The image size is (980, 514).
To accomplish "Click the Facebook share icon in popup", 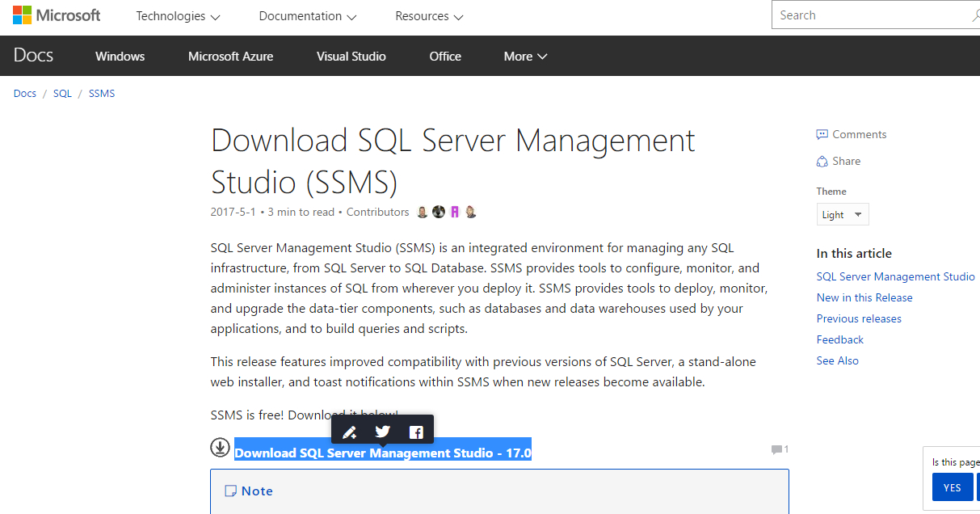I will (416, 432).
